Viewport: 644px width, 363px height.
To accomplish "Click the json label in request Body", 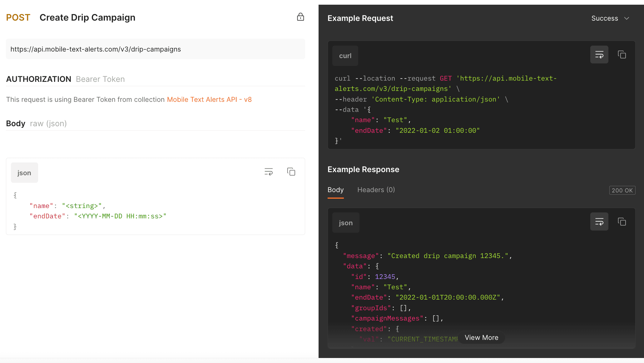I will click(x=24, y=173).
